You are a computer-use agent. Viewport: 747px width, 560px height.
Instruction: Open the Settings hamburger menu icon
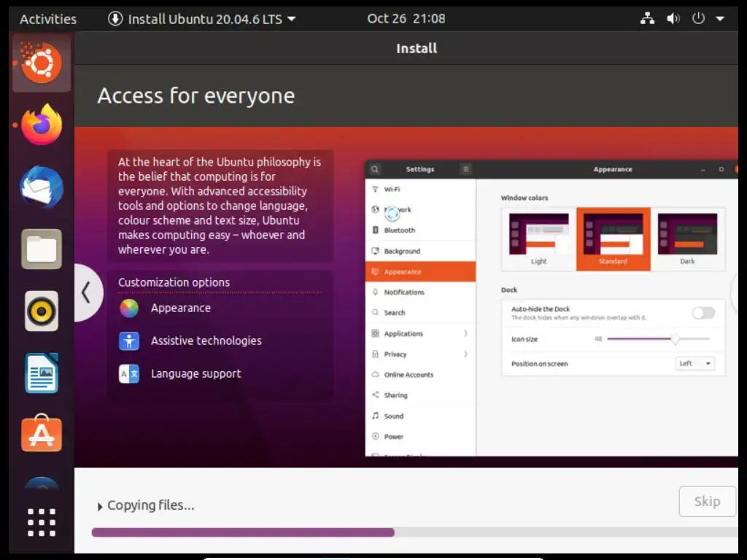tap(466, 169)
